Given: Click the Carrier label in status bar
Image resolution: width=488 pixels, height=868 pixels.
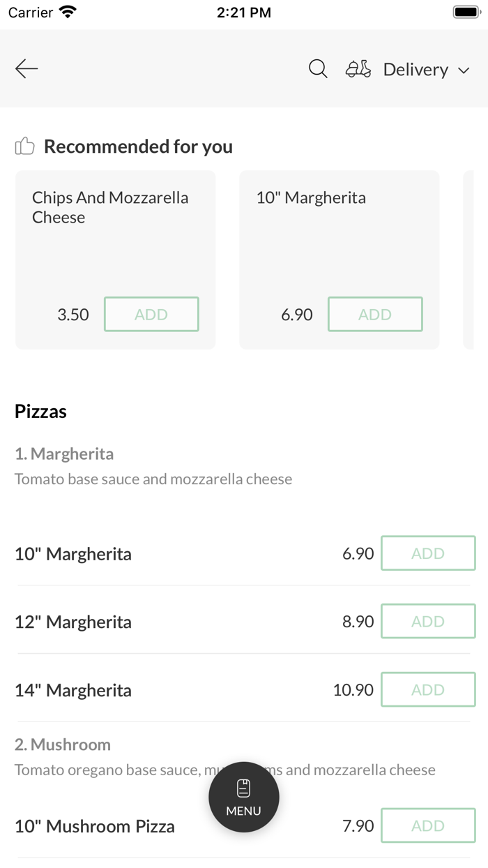Looking at the screenshot, I should point(29,11).
